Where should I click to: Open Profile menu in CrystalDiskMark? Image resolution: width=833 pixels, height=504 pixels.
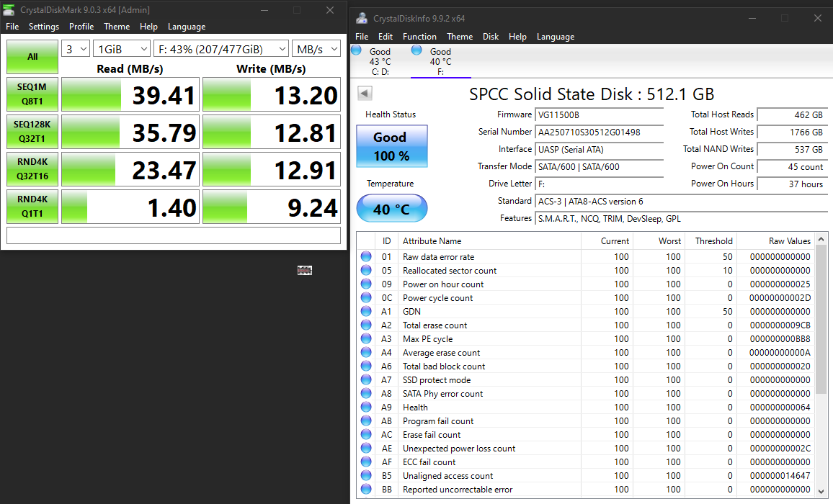pos(81,27)
